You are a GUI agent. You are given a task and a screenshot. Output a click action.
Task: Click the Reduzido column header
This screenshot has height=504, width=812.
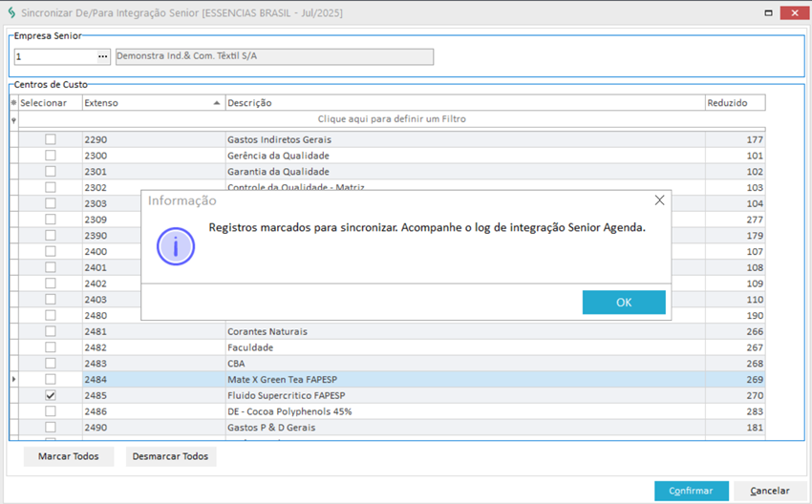[x=735, y=103]
